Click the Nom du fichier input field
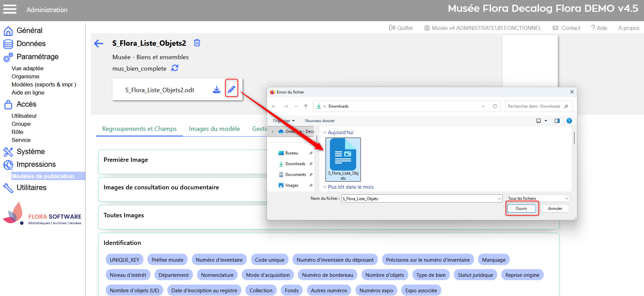 point(419,199)
